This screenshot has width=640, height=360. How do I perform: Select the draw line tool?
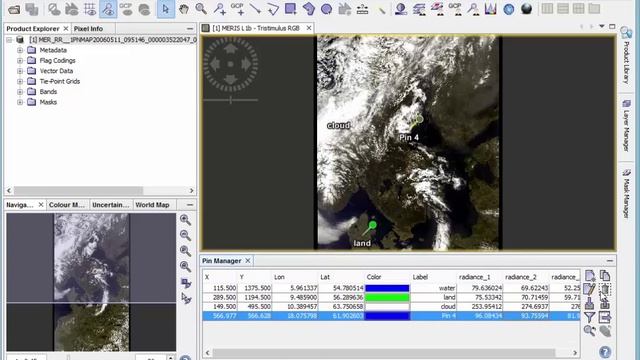pos(256,9)
